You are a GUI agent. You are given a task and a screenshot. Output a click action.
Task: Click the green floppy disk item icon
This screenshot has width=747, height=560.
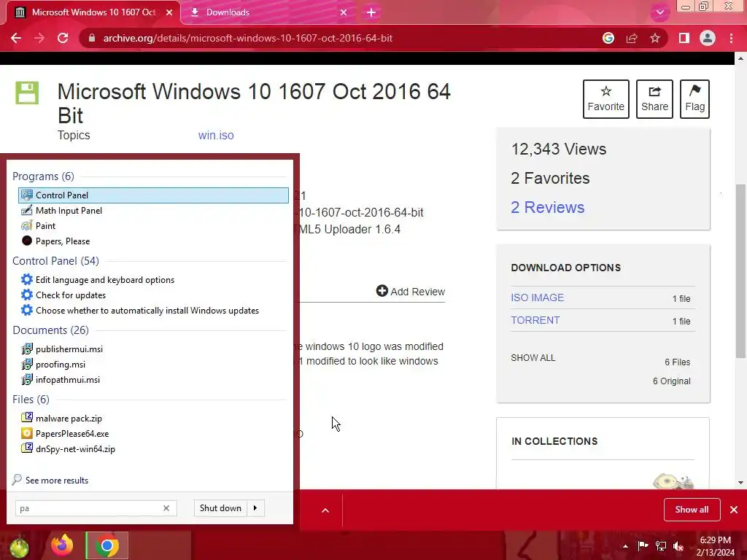click(x=27, y=93)
